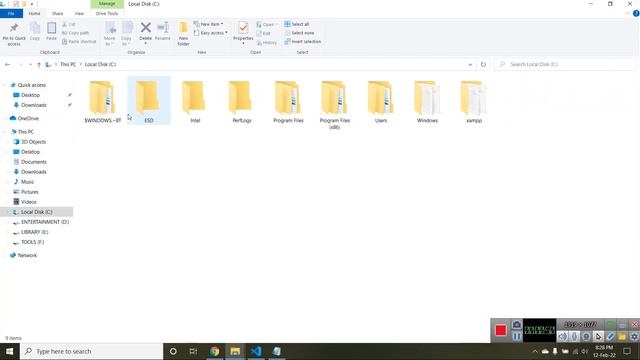Select the Intel folder

pyautogui.click(x=195, y=102)
